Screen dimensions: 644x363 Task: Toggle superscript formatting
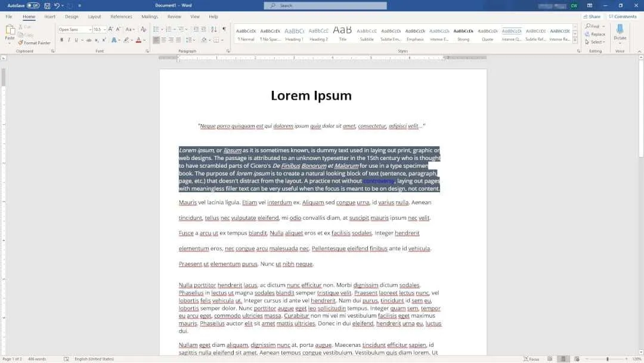coord(104,40)
